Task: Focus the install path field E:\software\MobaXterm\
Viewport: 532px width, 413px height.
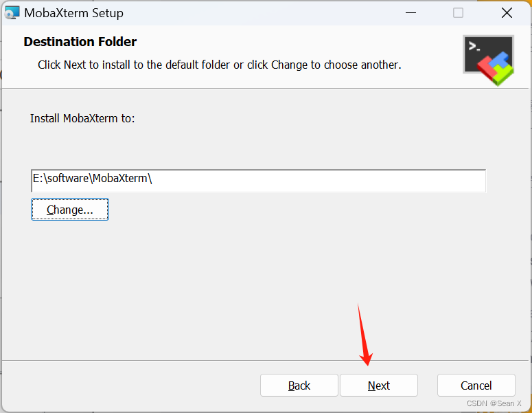Action: point(258,181)
